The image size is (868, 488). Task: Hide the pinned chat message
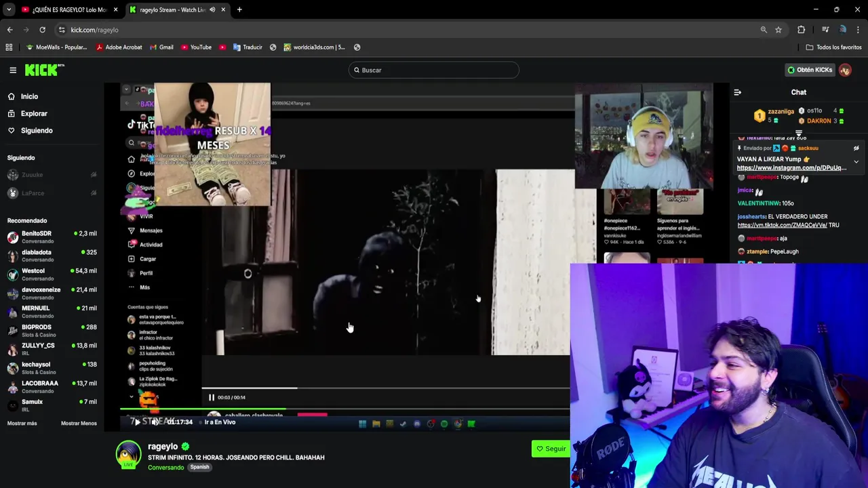coord(856,148)
